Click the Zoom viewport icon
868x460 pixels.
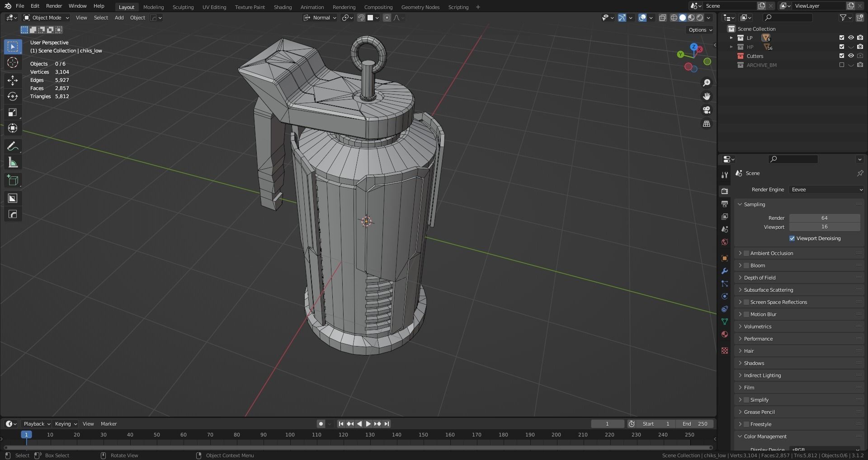click(x=707, y=83)
